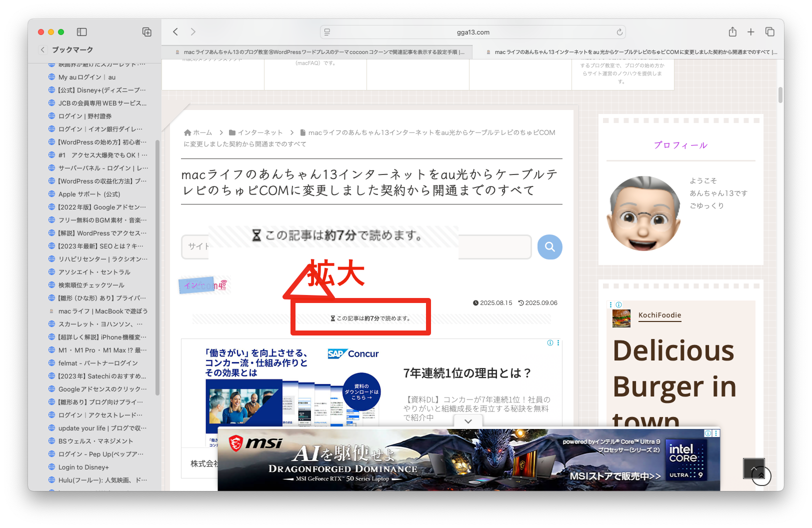The height and width of the screenshot is (528, 812).
Task: Open bookmark サーバーパネル - ログイン
Action: coord(103,168)
